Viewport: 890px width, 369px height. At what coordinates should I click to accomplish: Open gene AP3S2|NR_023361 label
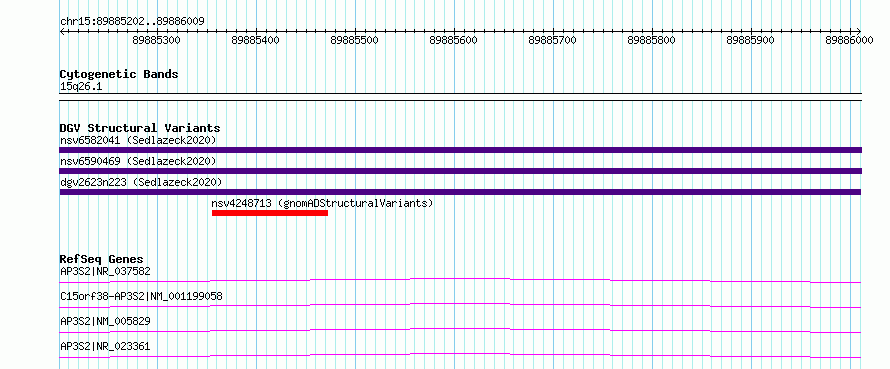(106, 346)
